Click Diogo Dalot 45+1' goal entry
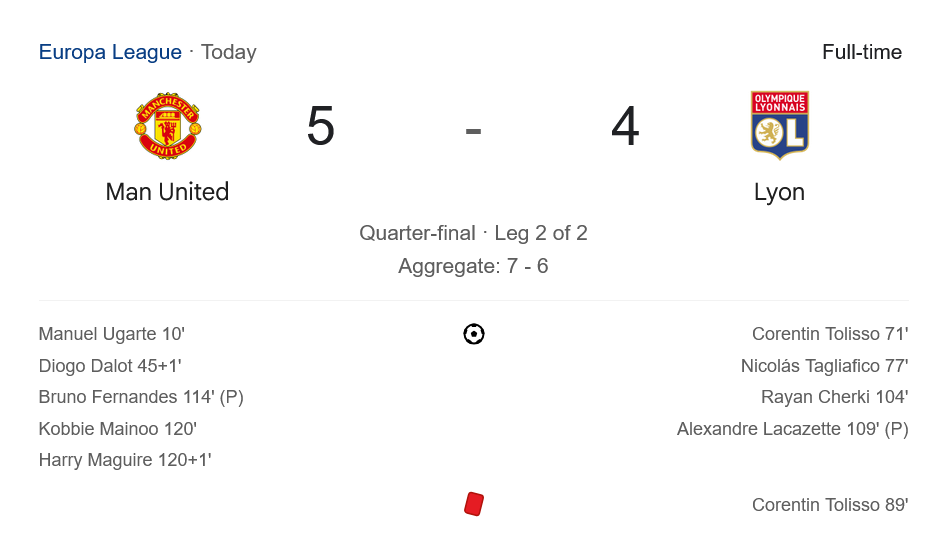Viewport: 948px width, 546px height. tap(110, 366)
